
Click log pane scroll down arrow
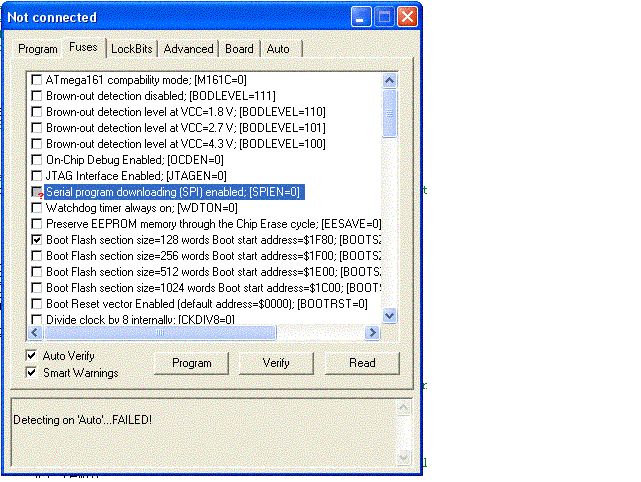pyautogui.click(x=403, y=457)
